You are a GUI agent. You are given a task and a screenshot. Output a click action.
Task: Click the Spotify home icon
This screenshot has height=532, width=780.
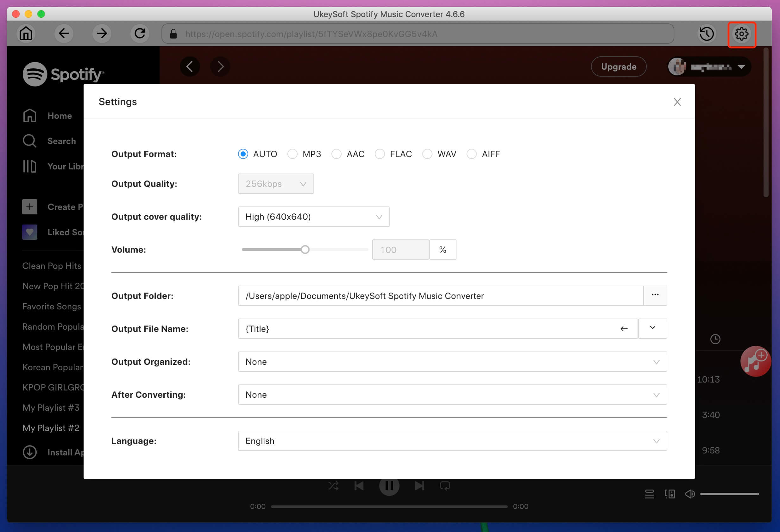pyautogui.click(x=30, y=116)
